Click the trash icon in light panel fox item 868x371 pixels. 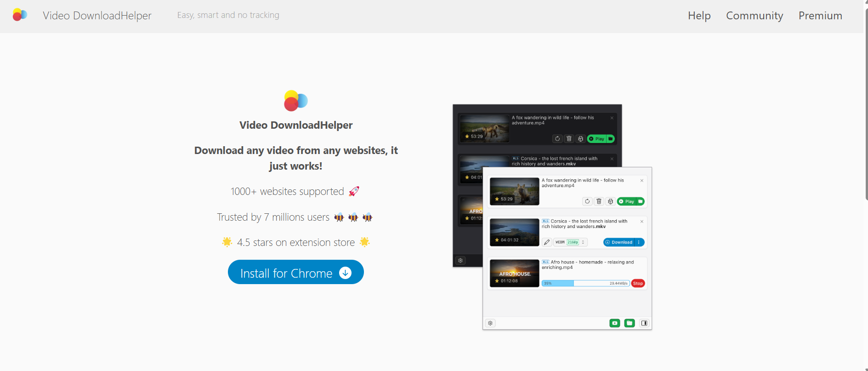point(599,201)
